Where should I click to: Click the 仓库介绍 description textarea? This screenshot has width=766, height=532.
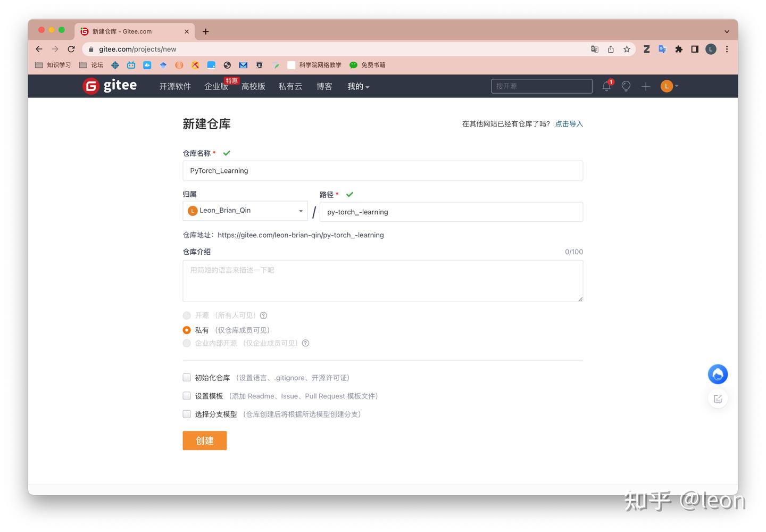383,281
